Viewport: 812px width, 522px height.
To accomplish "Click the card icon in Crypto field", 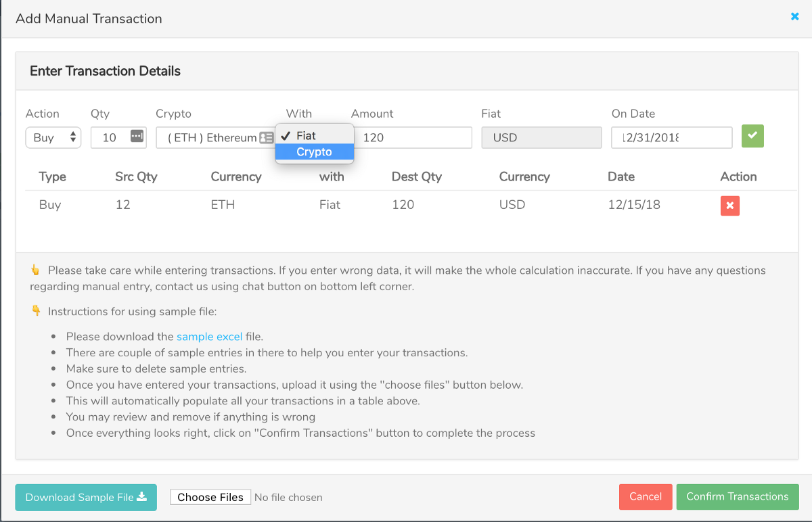I will [x=267, y=138].
